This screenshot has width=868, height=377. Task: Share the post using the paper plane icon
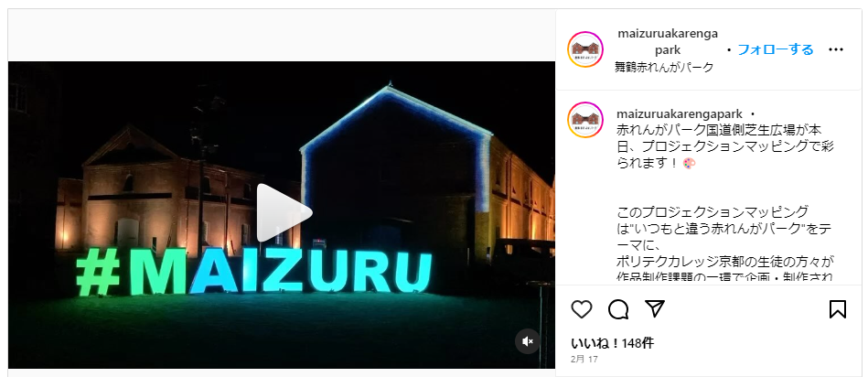(655, 308)
